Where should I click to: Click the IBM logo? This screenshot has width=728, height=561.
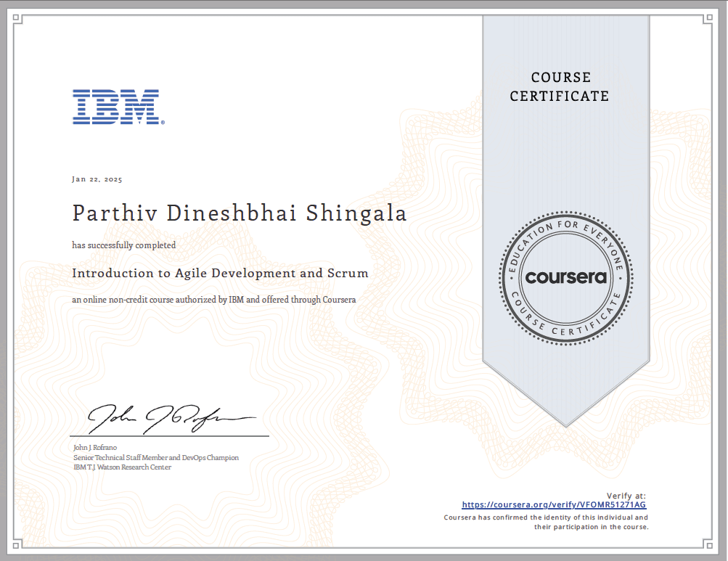point(118,107)
